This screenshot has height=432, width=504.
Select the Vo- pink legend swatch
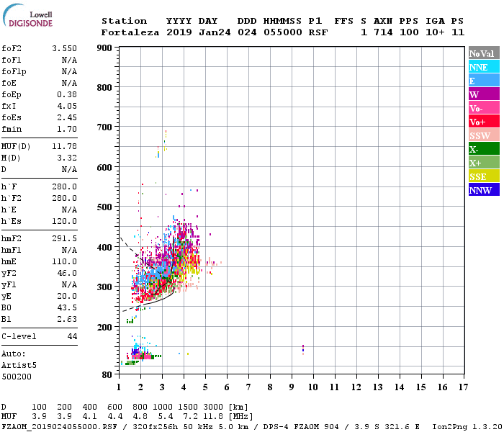coord(484,108)
